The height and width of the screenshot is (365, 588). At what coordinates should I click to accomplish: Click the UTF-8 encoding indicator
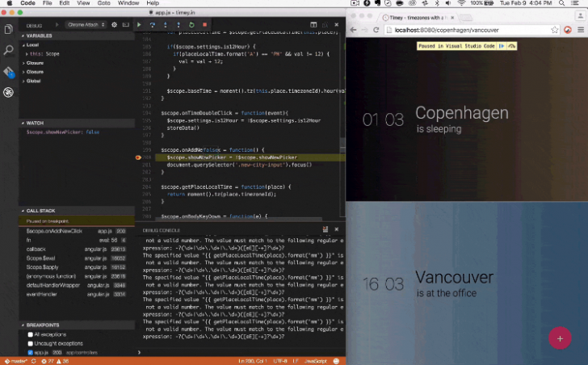click(x=280, y=361)
